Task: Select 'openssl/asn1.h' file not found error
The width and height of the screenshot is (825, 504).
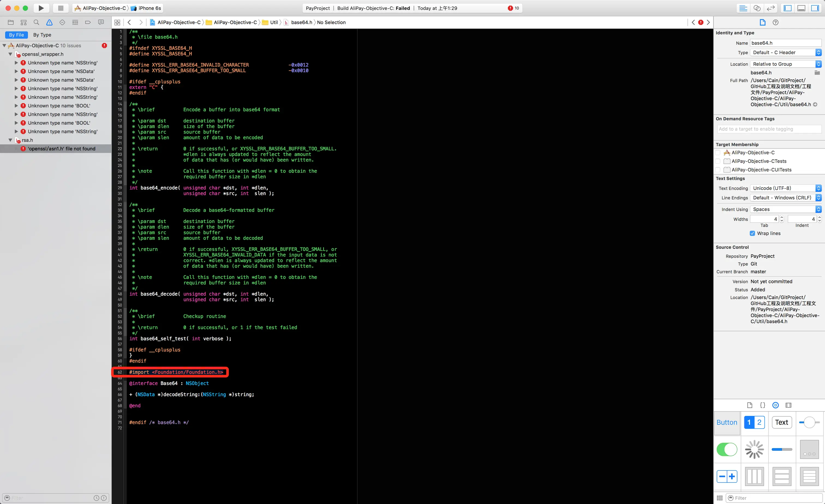Action: (x=62, y=149)
